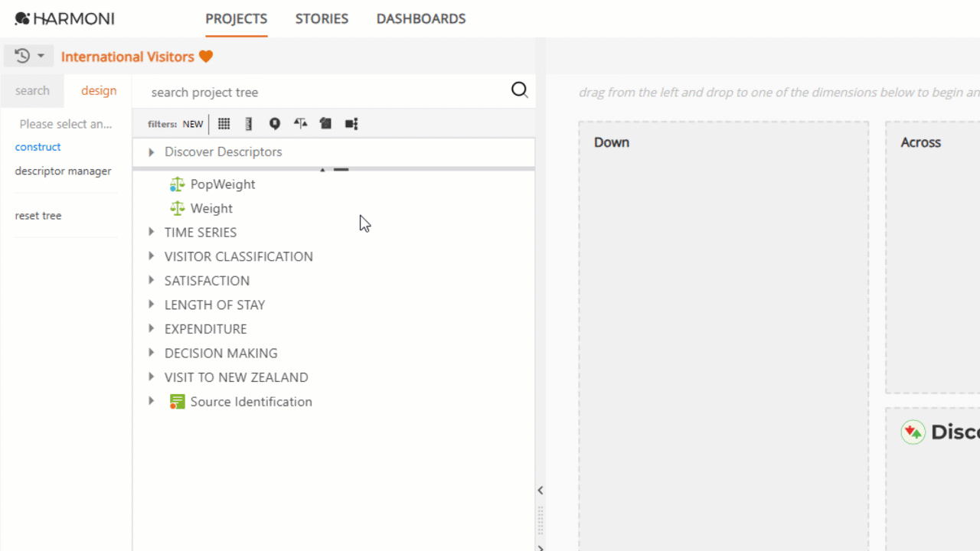The width and height of the screenshot is (980, 551).
Task: Switch to the search side tab
Action: coord(32,90)
